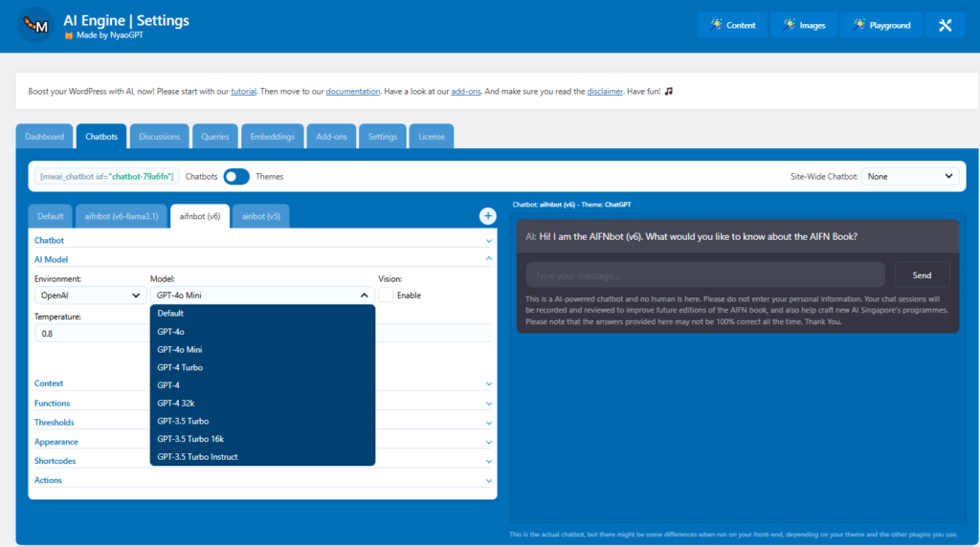Select GPT-4 Turbo from model list

click(180, 367)
